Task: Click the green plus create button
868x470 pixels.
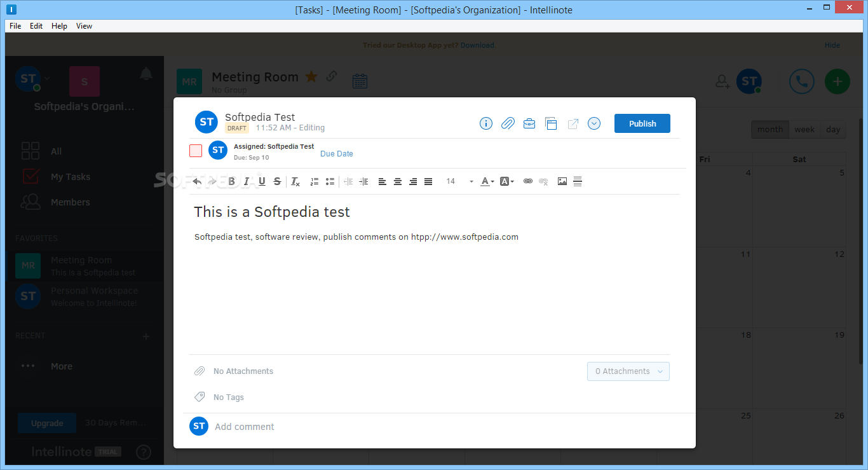Action: coord(837,81)
